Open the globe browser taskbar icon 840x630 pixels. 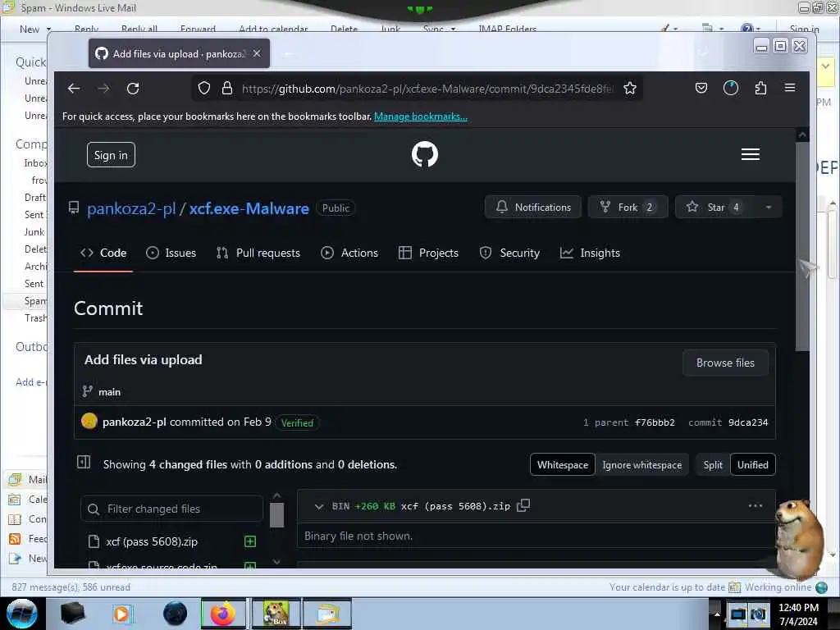tap(176, 614)
